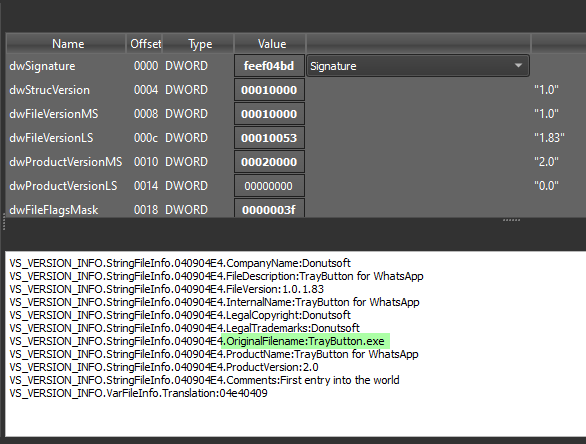
Task: Click the Type column header
Action: coord(199,44)
